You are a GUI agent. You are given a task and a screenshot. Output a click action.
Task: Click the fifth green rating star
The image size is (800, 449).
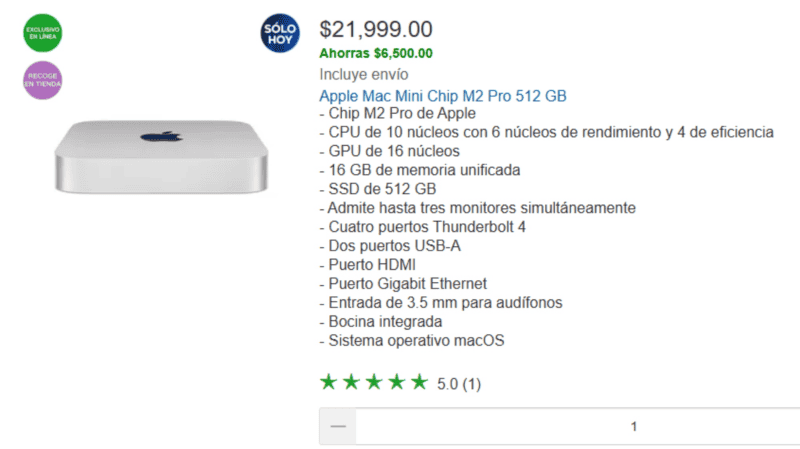pos(418,382)
